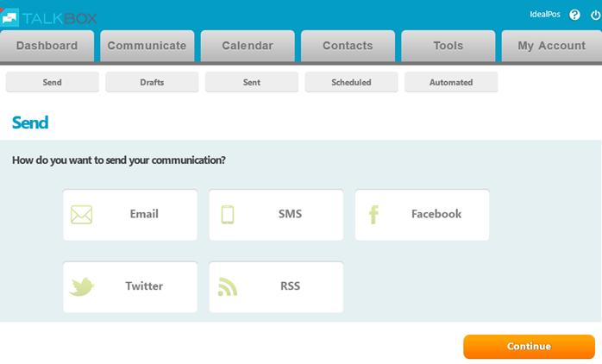The width and height of the screenshot is (602, 364).
Task: Click the orange Continue button
Action: [529, 347]
